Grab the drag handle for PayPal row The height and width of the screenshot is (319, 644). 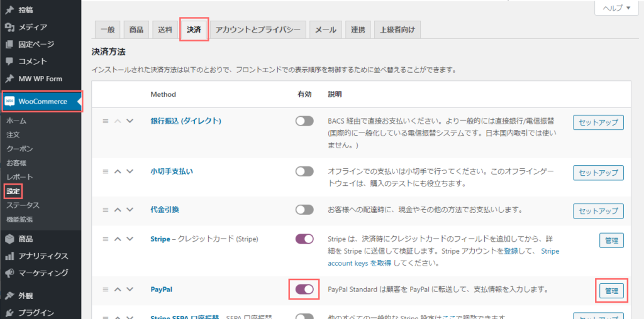[106, 289]
